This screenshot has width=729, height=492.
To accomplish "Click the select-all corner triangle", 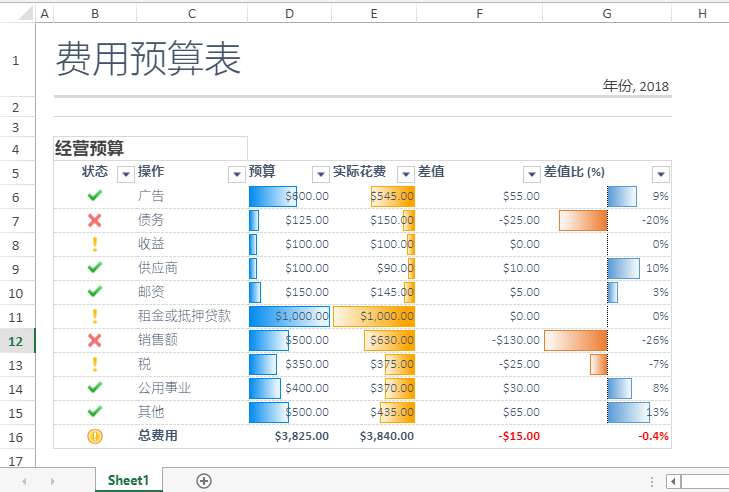I will click(x=26, y=13).
